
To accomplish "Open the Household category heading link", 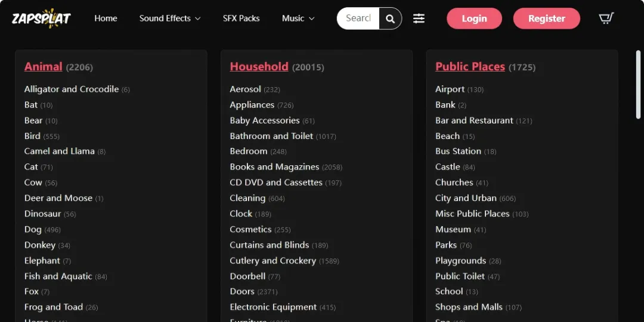I will (x=259, y=67).
